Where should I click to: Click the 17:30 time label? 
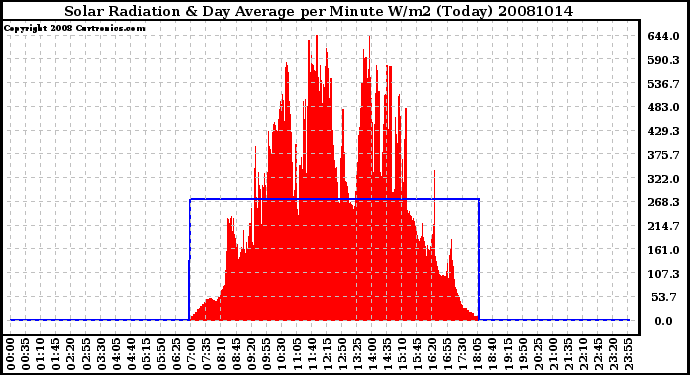462,354
